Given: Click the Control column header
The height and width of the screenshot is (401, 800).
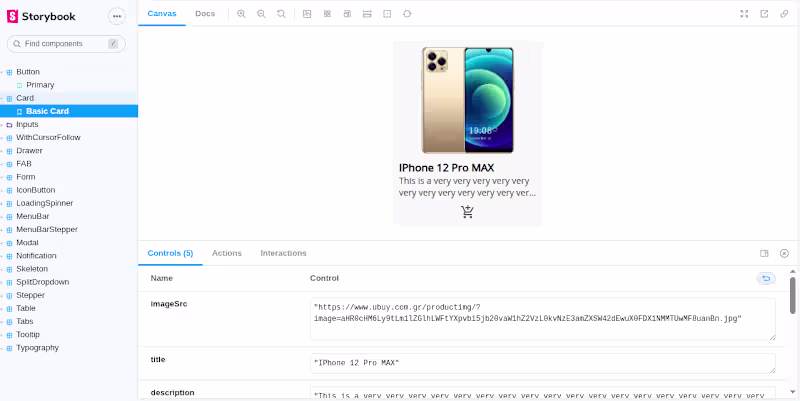Looking at the screenshot, I should coord(324,279).
